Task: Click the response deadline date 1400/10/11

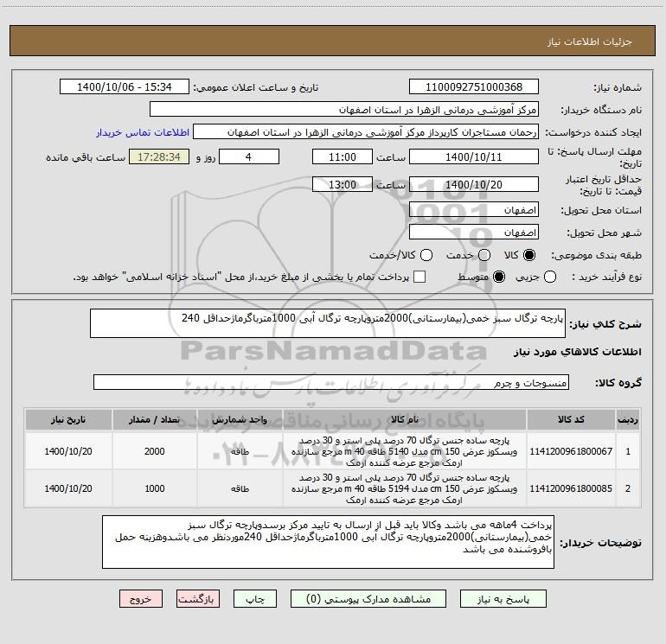Action: coord(474,157)
